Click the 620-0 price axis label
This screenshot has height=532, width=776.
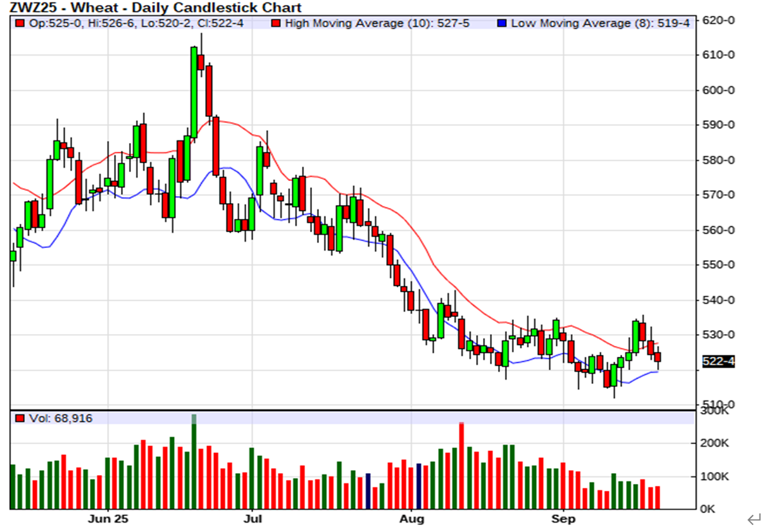tap(719, 20)
